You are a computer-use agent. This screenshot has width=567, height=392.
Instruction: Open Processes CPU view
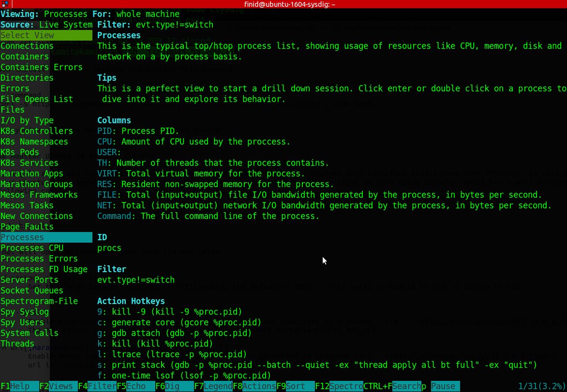pyautogui.click(x=32, y=248)
